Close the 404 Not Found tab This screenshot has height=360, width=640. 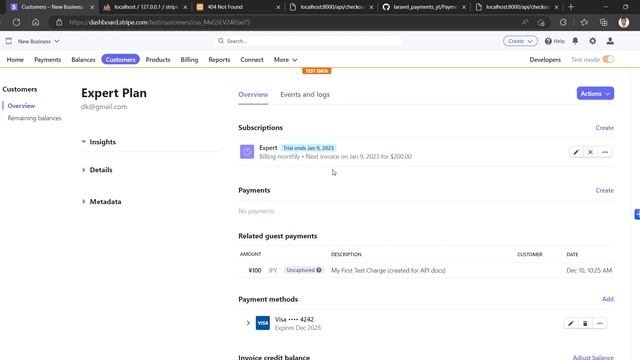(278, 7)
